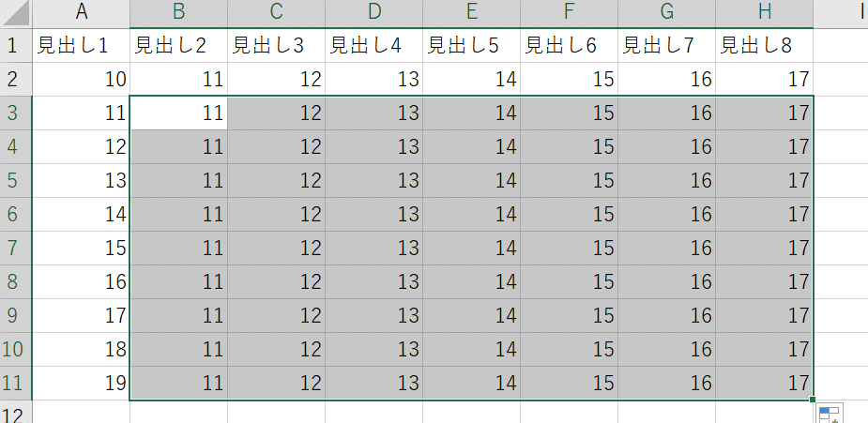Select cell A11 with value 19
Screen dimensions: 868x423
82,384
